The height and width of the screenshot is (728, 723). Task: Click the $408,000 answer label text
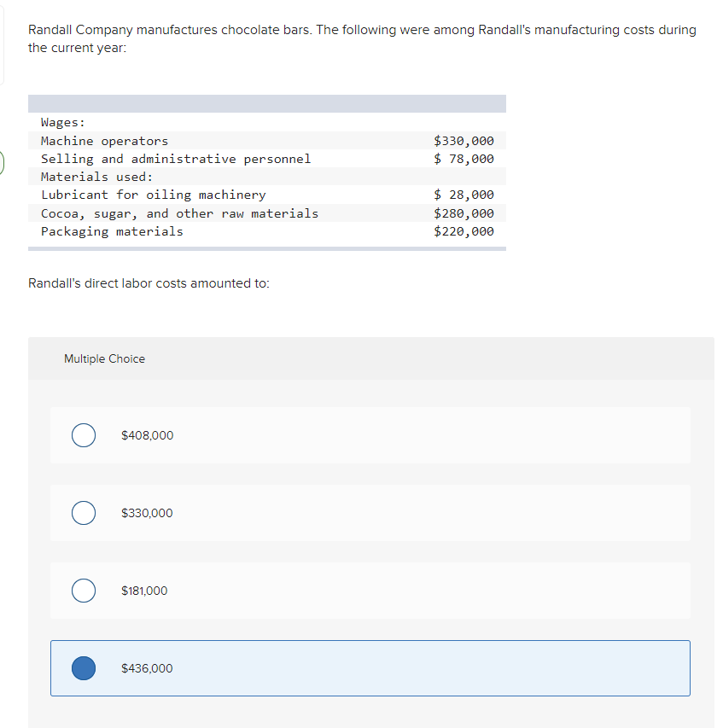[147, 435]
